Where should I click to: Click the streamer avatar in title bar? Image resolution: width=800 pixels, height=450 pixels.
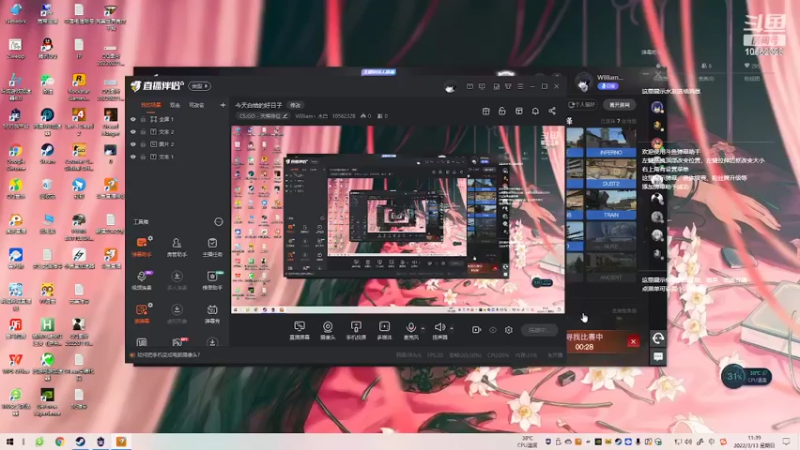pos(450,87)
